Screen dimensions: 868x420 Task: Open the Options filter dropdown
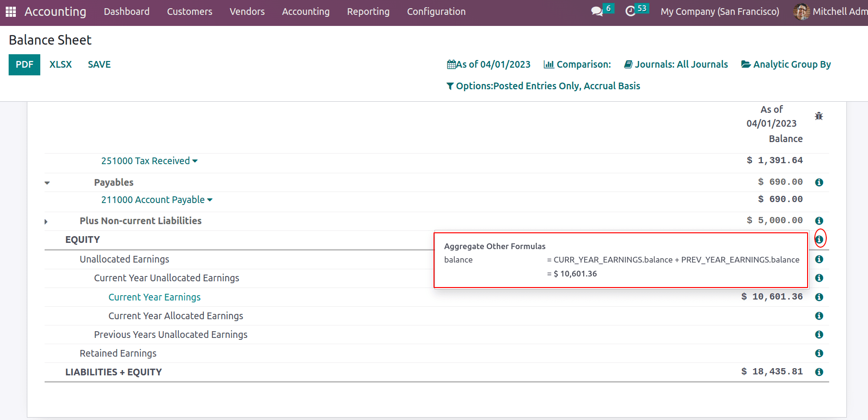(x=543, y=86)
